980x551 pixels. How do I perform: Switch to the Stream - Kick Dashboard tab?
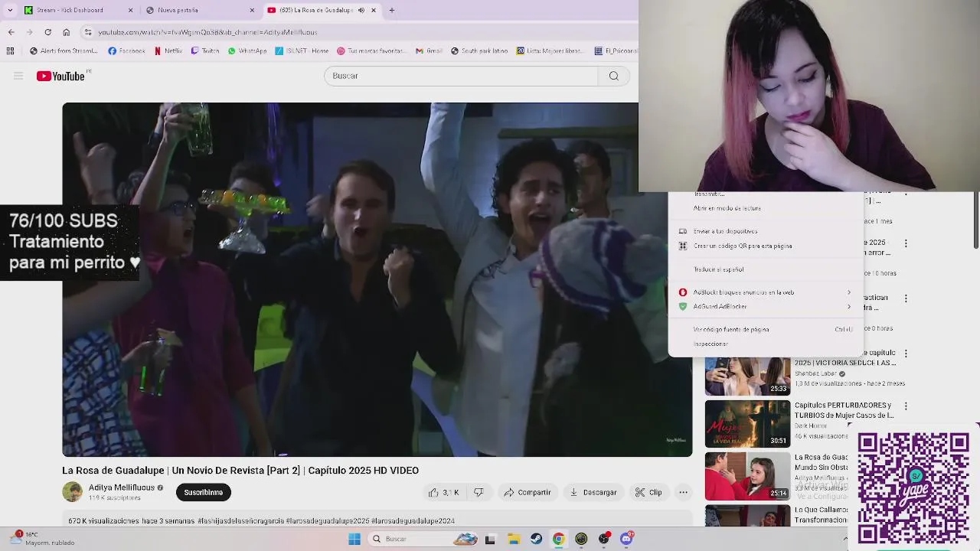click(x=77, y=10)
